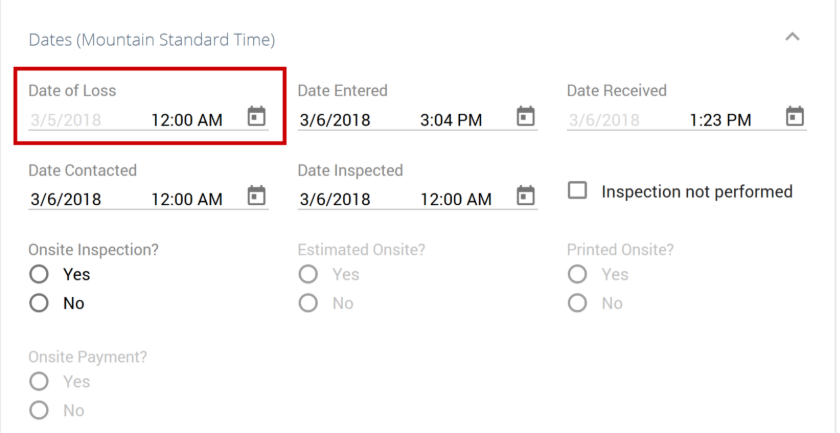Select Yes for Onsite Inspection
The height and width of the screenshot is (433, 840).
pyautogui.click(x=39, y=274)
